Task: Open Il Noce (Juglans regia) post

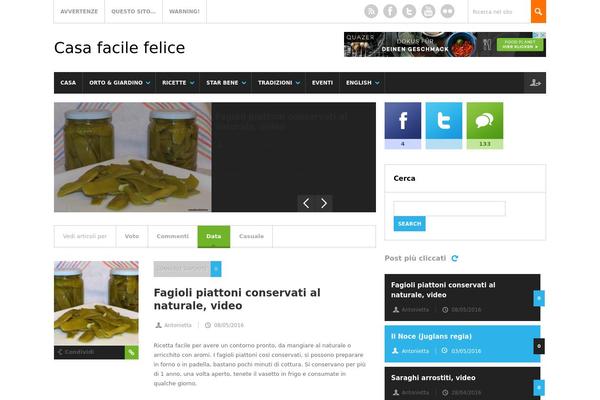Action: tap(431, 336)
